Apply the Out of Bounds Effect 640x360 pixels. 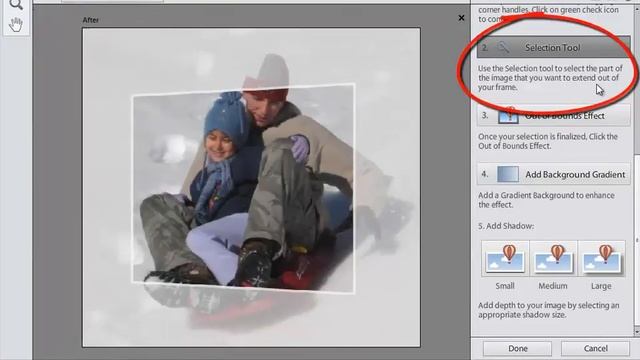point(553,116)
